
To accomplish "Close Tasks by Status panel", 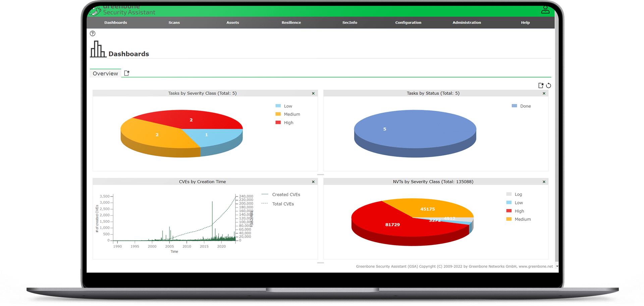I will (544, 93).
